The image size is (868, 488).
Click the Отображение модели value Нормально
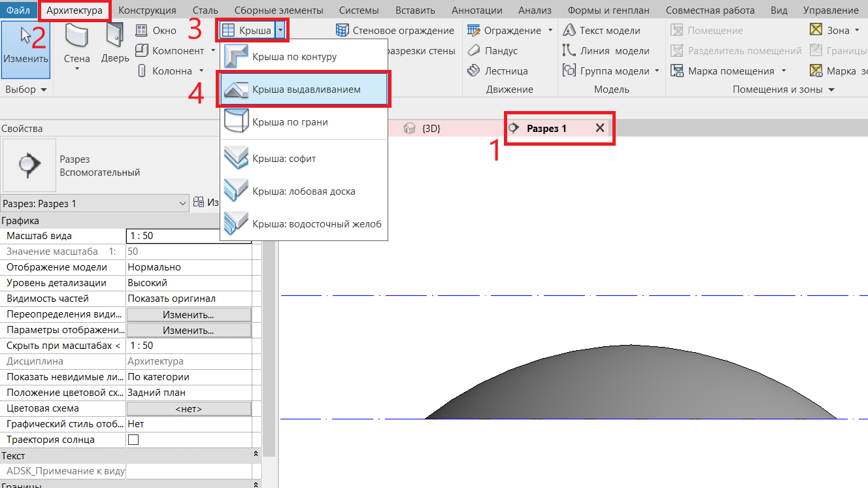pos(189,267)
